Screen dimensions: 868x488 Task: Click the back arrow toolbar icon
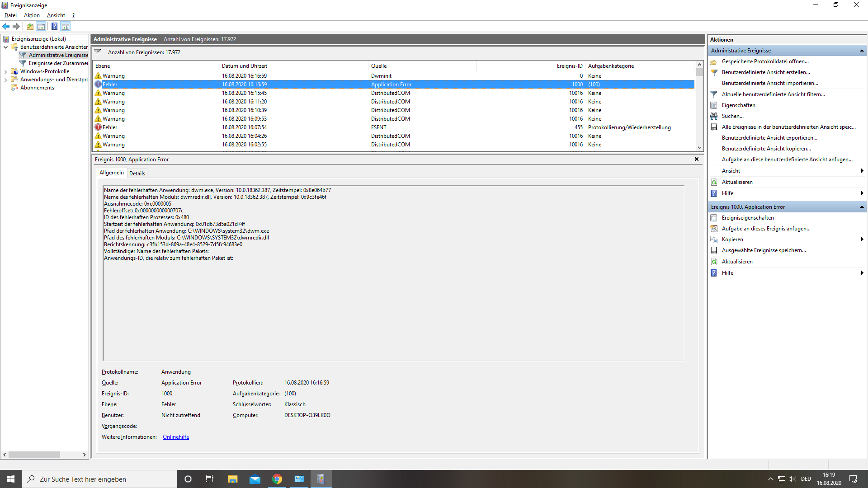pyautogui.click(x=6, y=26)
